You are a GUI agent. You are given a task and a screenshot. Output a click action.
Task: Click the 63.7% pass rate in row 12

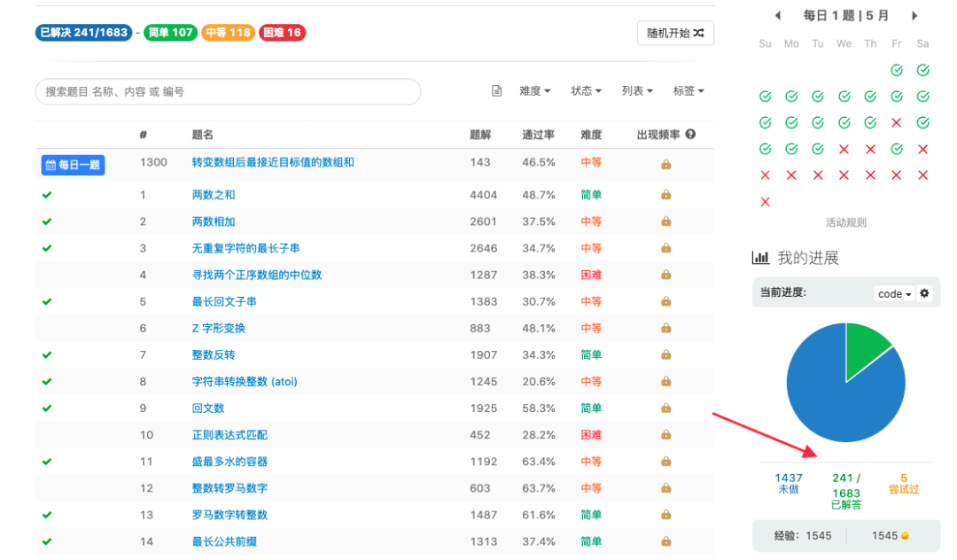point(539,488)
